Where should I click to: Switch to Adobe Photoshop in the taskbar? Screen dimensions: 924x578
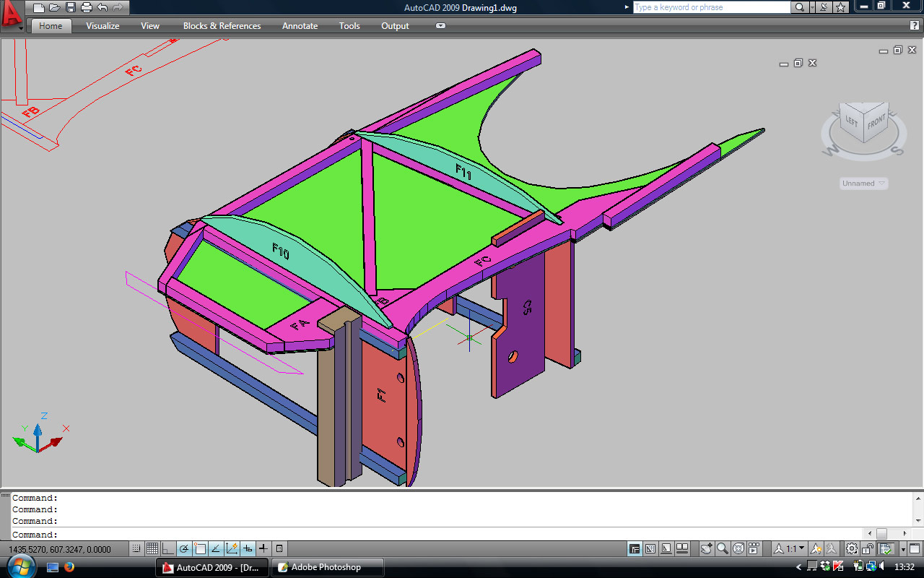click(326, 567)
